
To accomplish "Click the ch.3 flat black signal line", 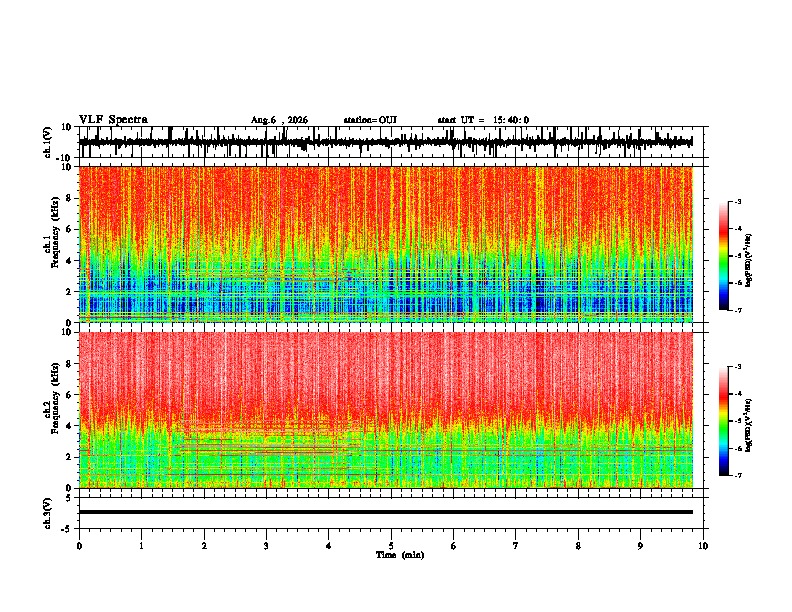I will (386, 512).
